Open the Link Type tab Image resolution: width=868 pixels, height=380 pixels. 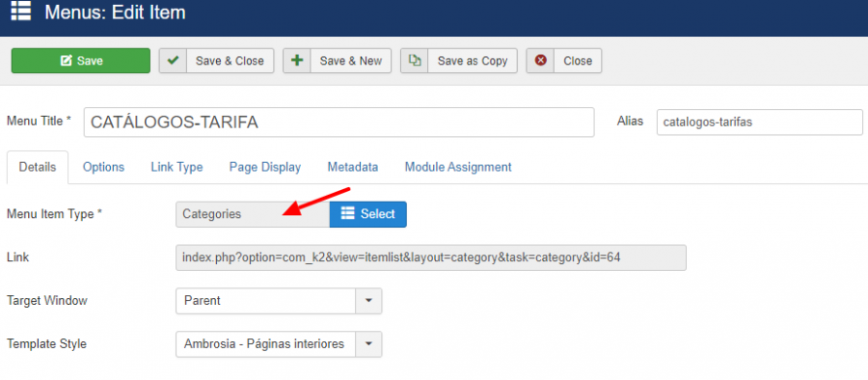(x=176, y=167)
